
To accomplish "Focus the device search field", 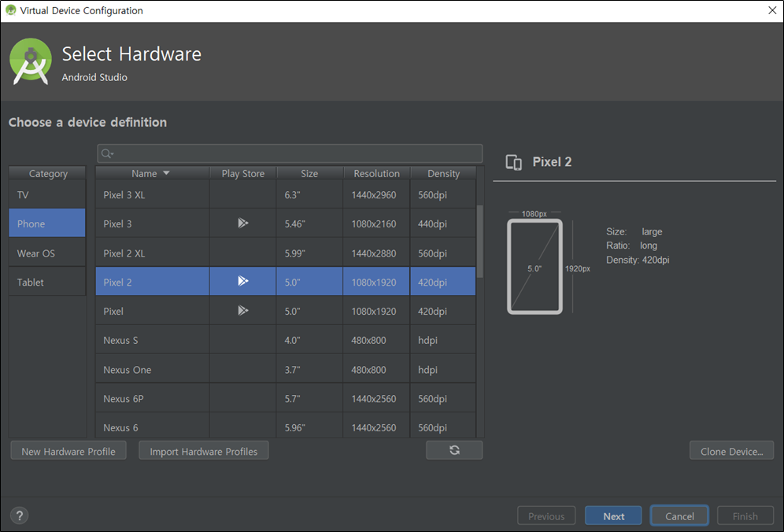I will pyautogui.click(x=290, y=153).
